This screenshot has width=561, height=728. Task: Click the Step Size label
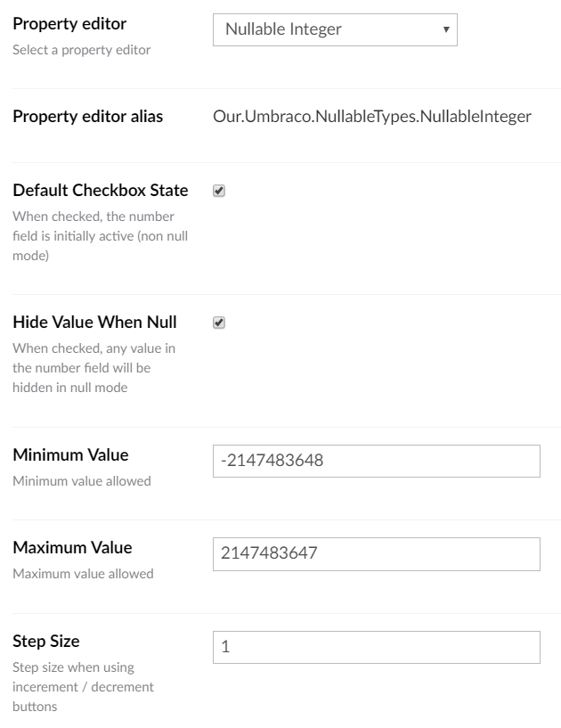coord(46,642)
